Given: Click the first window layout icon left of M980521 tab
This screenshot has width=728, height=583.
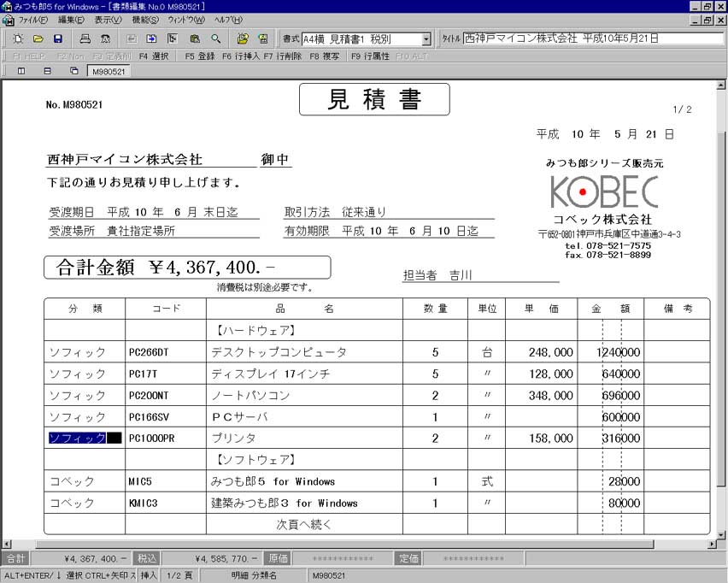Looking at the screenshot, I should point(21,72).
